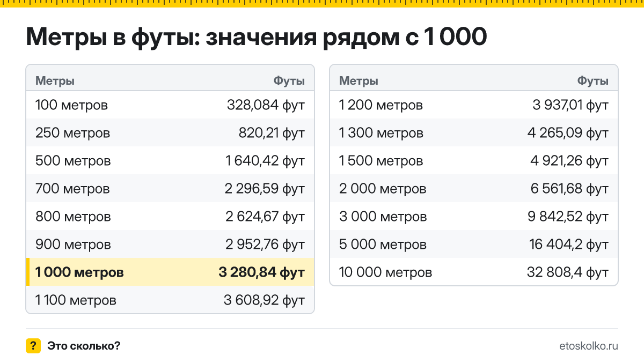Select the '1 200 метров' cell
Image resolution: width=644 pixels, height=363 pixels.
[x=381, y=105]
